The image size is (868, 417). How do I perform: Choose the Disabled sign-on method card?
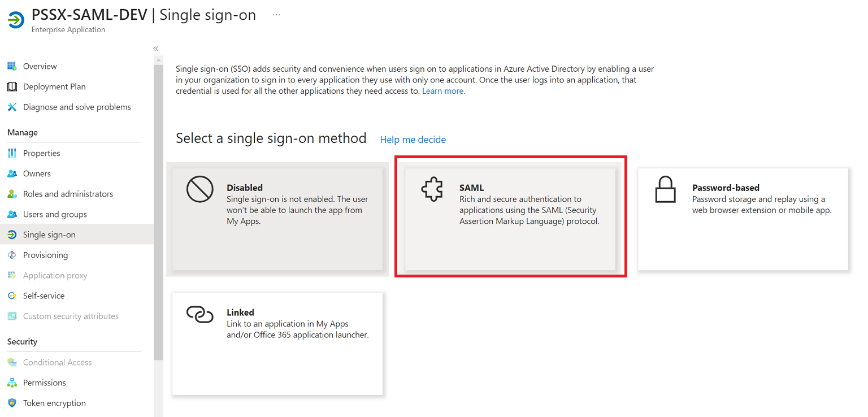coord(277,219)
